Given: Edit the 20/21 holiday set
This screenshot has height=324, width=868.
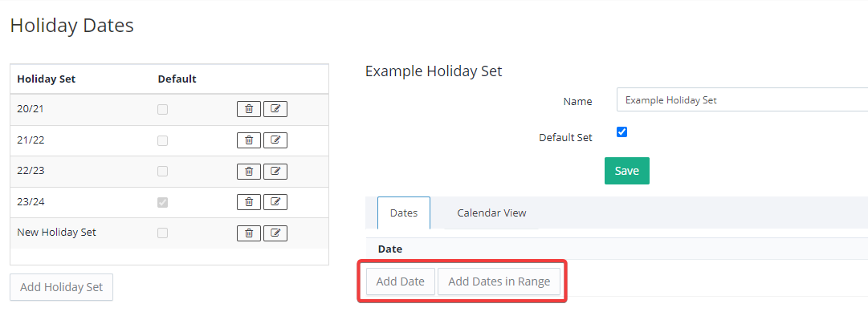Looking at the screenshot, I should pyautogui.click(x=275, y=109).
